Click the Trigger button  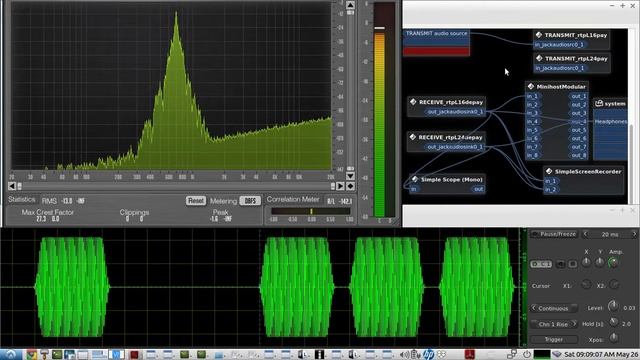click(554, 339)
